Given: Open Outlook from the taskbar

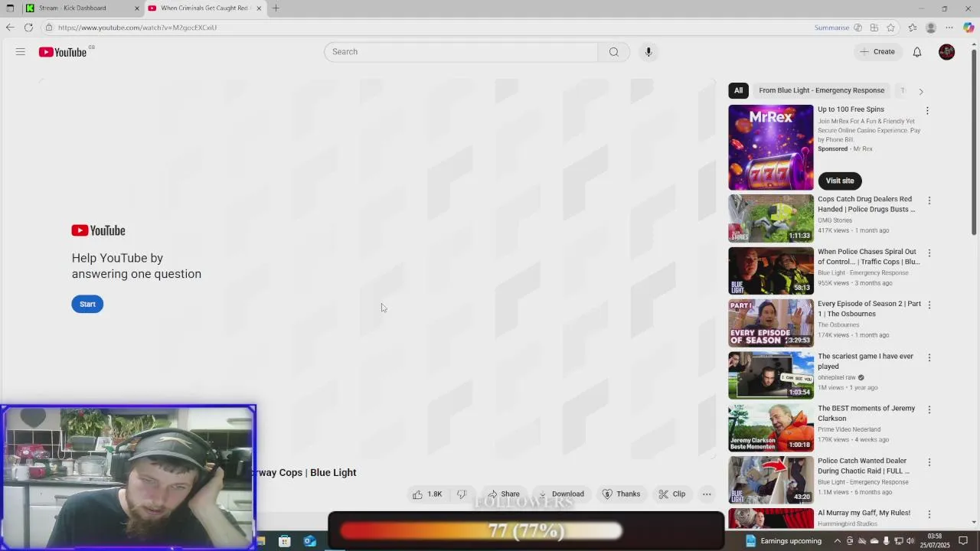Looking at the screenshot, I should point(310,541).
